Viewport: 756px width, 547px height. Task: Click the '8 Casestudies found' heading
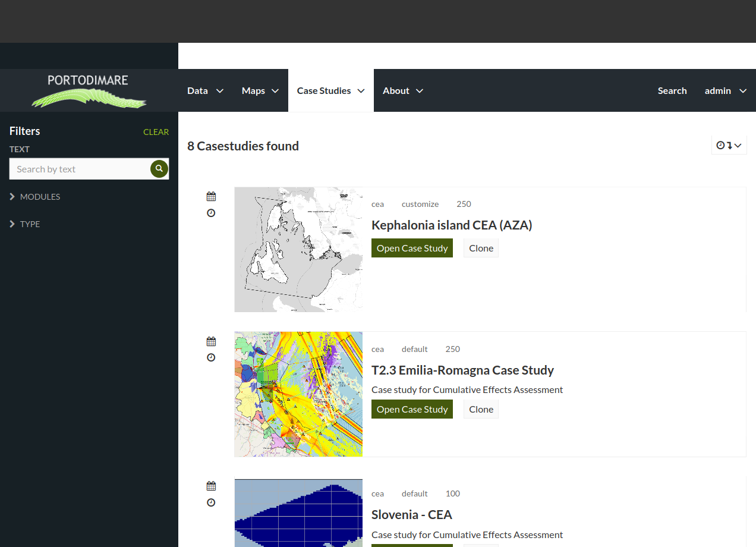[x=243, y=146]
